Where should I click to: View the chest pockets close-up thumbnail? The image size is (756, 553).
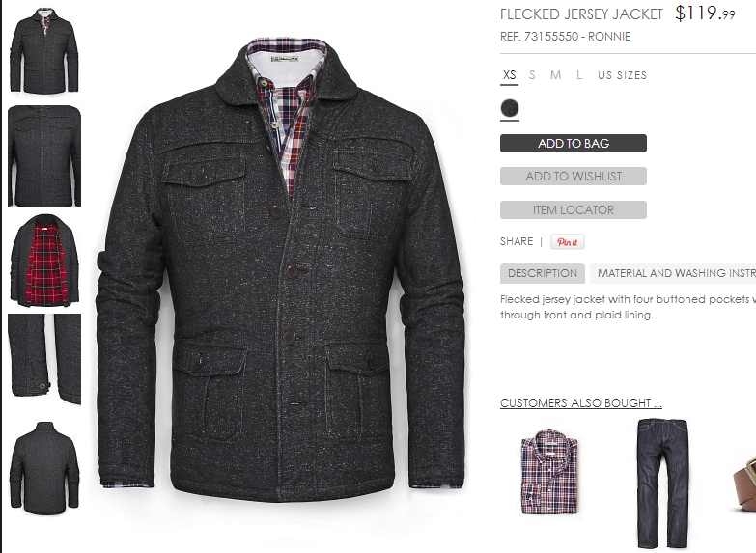point(44,156)
